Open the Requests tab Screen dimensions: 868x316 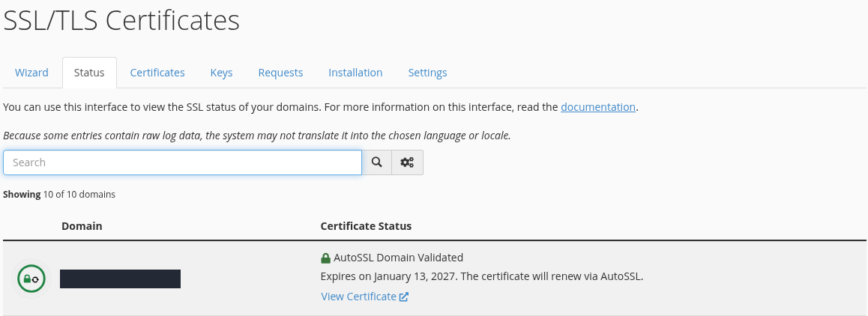[280, 73]
